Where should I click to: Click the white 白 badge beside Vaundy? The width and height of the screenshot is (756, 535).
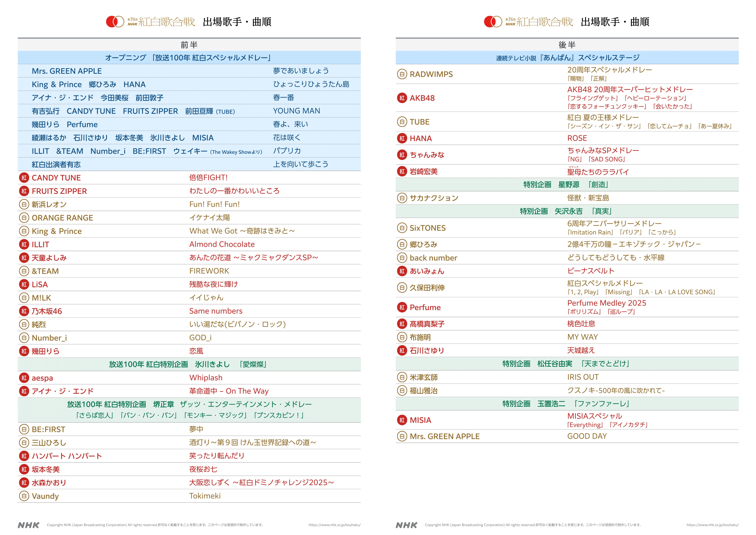point(24,496)
